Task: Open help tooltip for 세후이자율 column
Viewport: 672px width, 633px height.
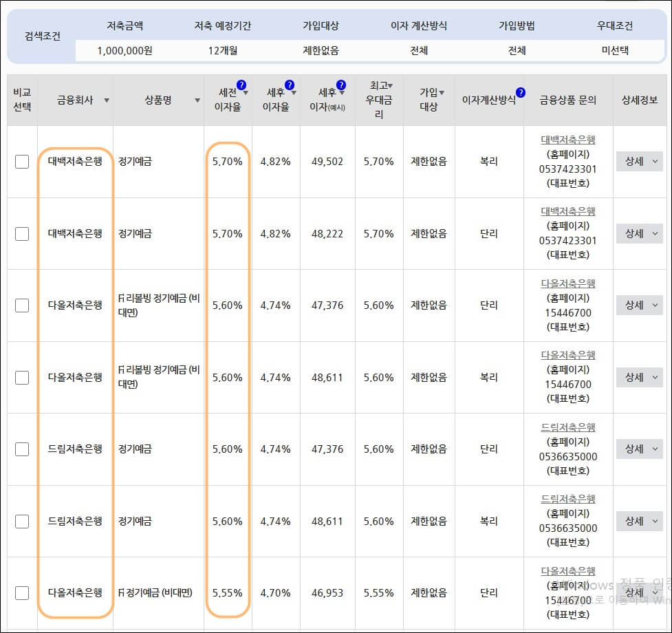Action: [x=290, y=85]
